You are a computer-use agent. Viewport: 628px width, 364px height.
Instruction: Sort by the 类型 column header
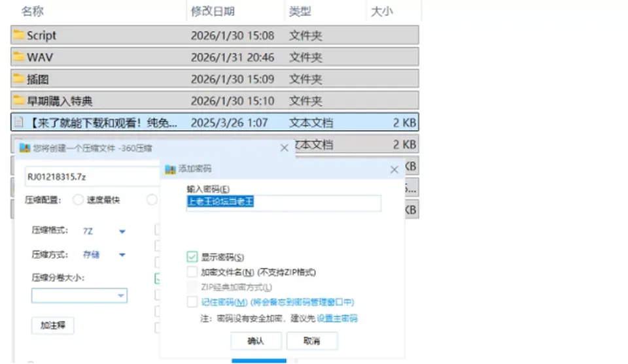click(300, 11)
